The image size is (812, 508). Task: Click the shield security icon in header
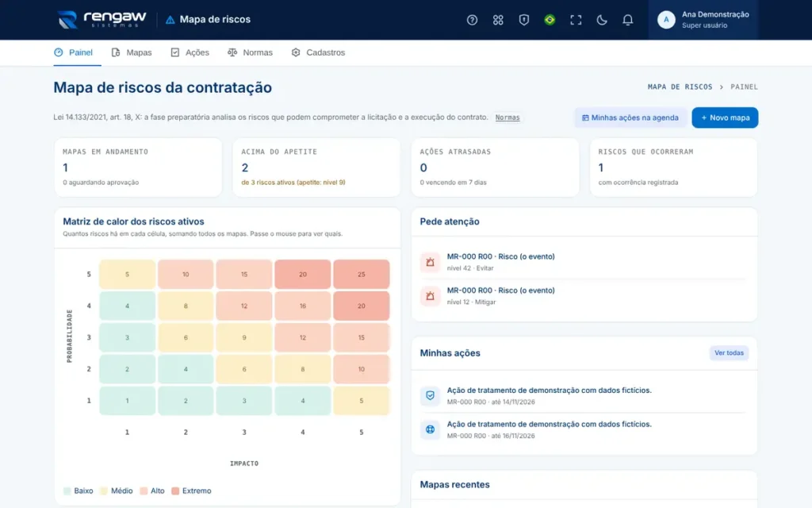click(523, 20)
